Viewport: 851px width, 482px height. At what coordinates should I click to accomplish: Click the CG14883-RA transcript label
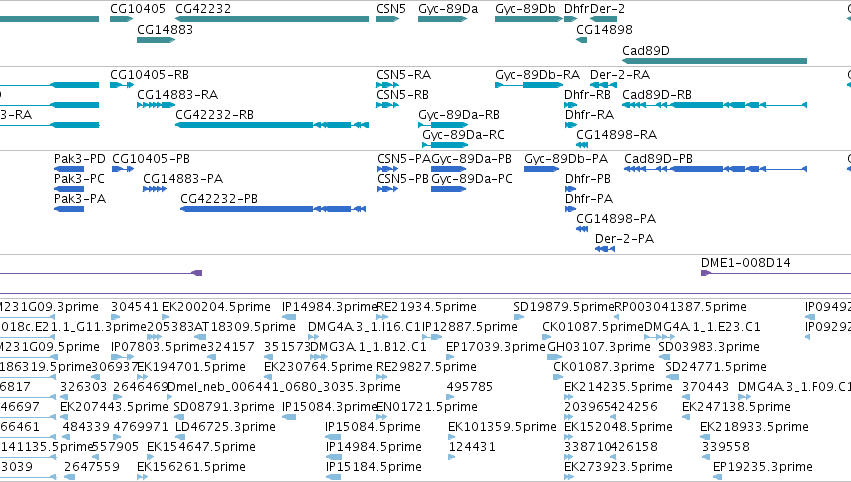177,95
